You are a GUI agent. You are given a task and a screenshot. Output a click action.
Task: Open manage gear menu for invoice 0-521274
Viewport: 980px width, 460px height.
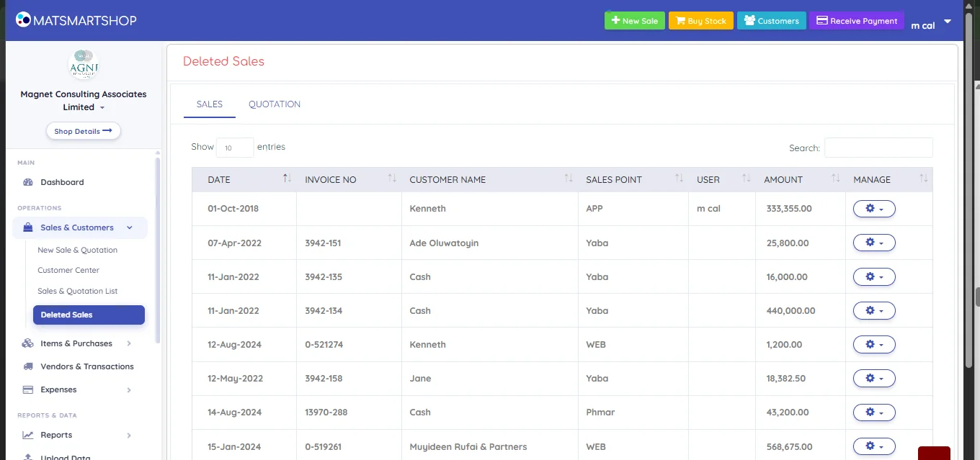[x=874, y=344]
